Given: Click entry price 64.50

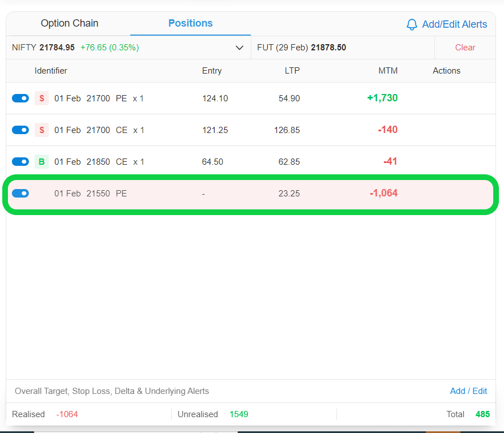Looking at the screenshot, I should (x=212, y=161).
